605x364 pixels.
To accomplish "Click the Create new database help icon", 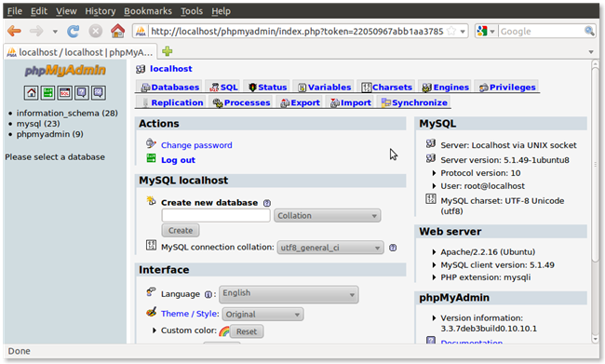I will click(266, 203).
